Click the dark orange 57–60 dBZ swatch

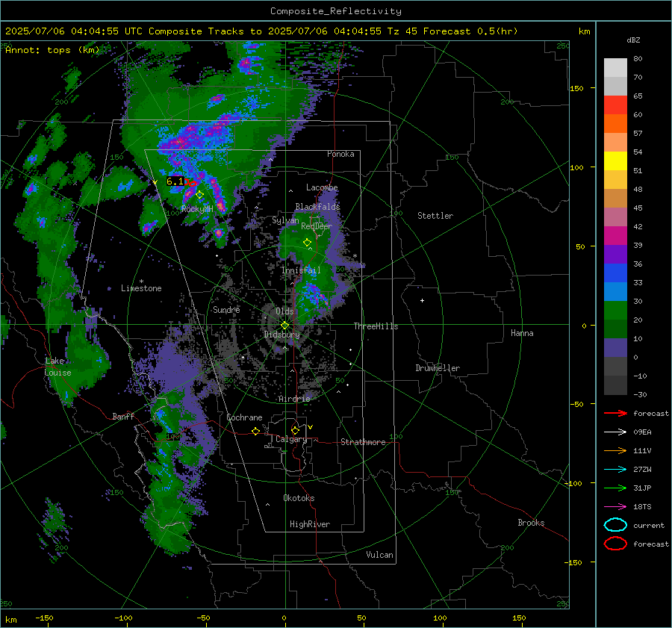point(615,124)
